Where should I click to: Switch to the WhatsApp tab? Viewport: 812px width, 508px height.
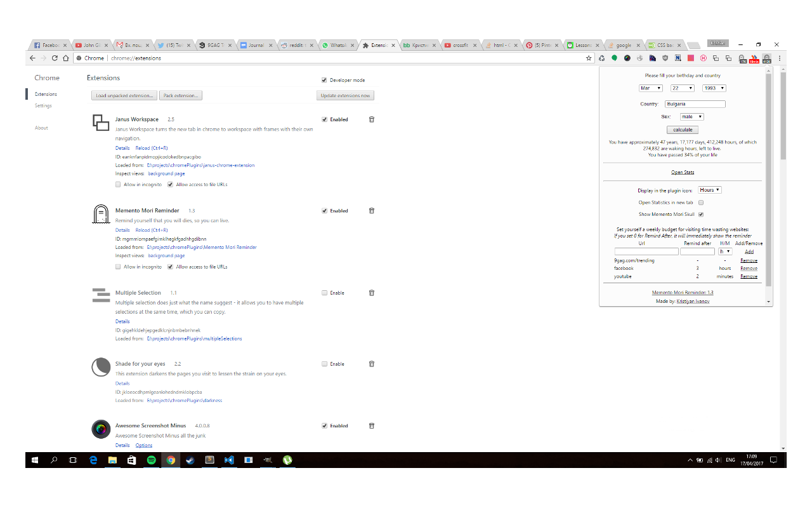tap(337, 45)
